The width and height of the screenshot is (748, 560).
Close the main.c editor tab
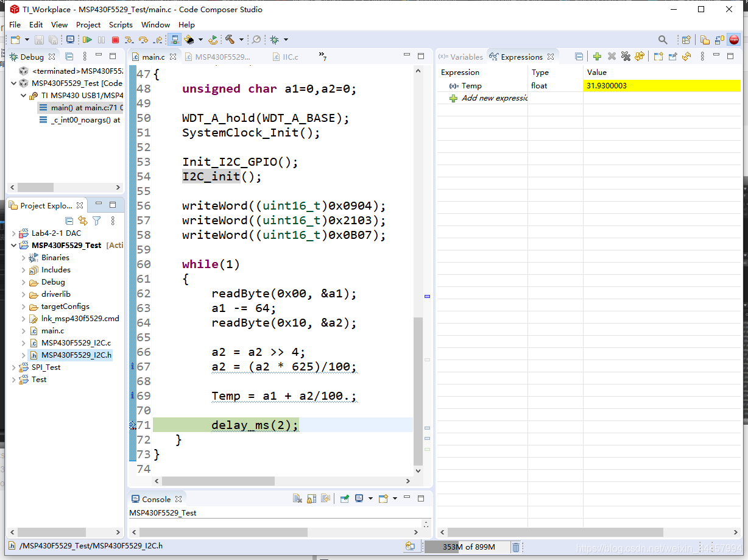[x=173, y=57]
